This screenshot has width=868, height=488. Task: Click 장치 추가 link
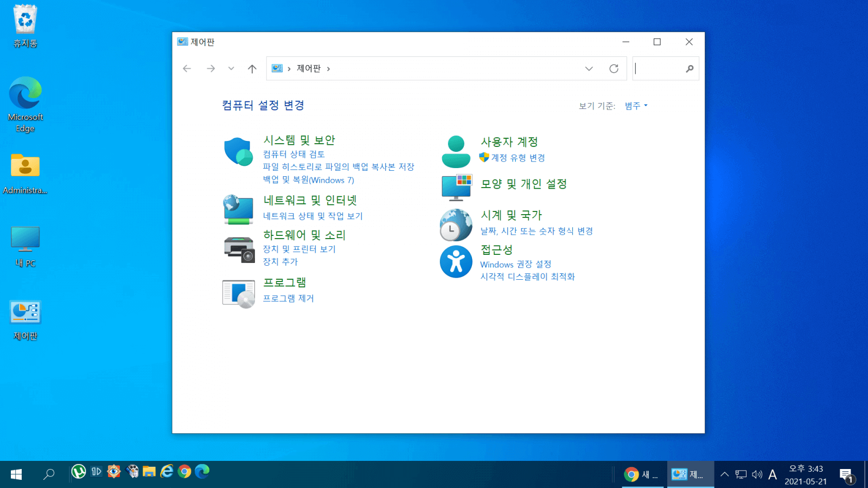point(280,261)
